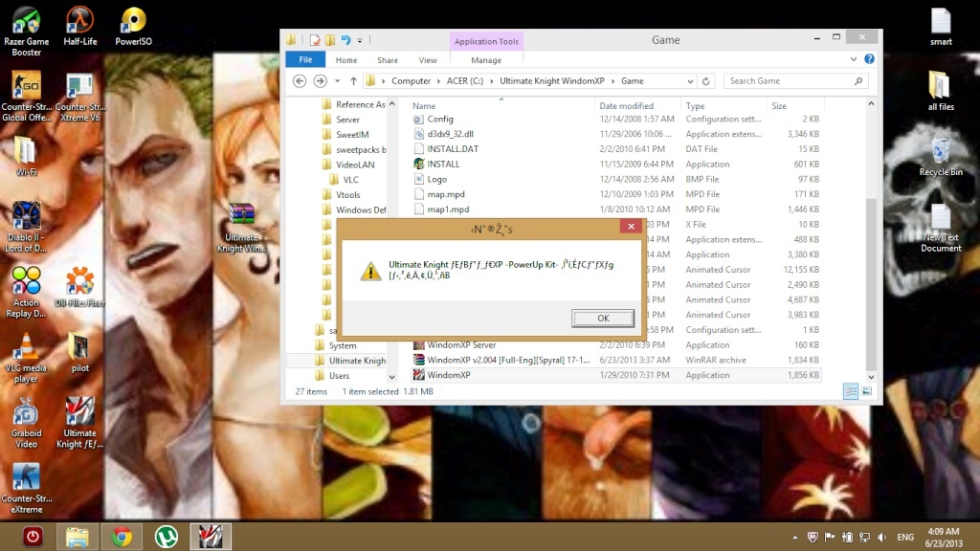Open the Action Center flag icon
Screen dimensions: 980x551
click(830, 538)
